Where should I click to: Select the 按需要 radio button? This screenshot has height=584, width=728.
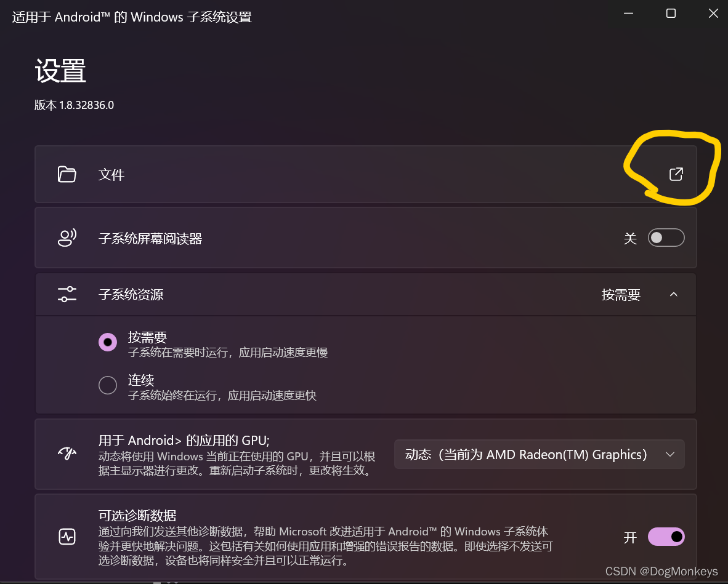tap(108, 342)
